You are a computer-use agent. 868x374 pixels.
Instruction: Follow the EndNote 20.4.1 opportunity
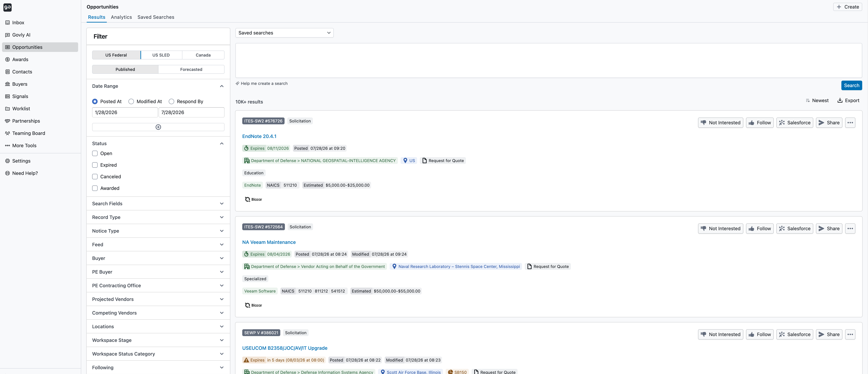click(x=759, y=123)
